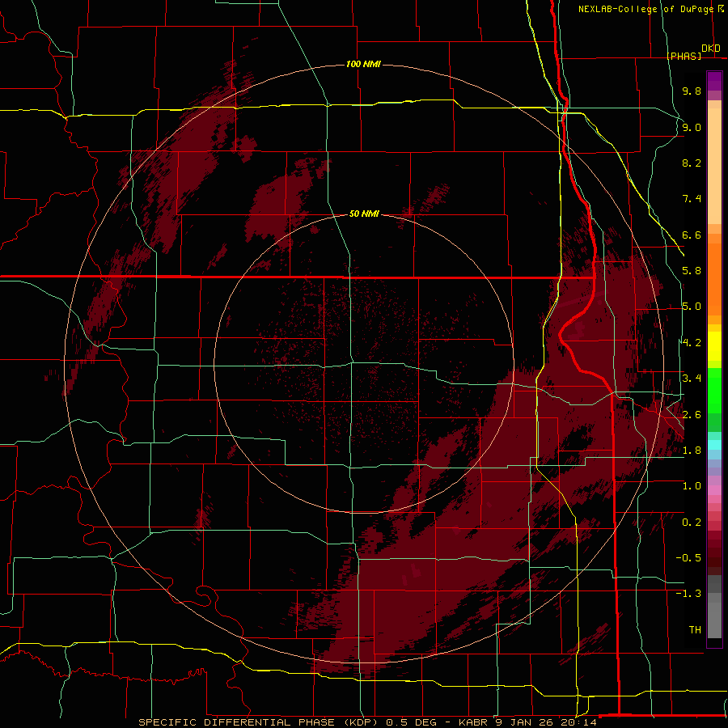728x728 pixels.
Task: Click the 5.8 value on the color scale
Action: pos(692,271)
